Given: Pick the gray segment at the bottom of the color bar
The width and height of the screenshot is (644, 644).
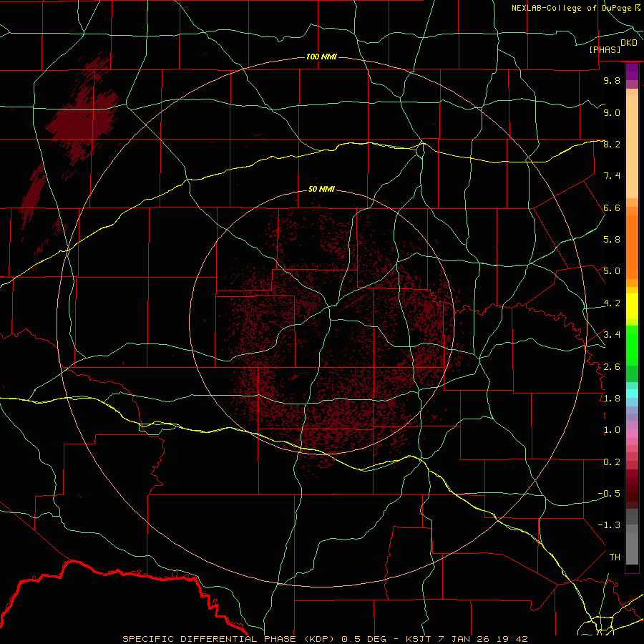Looking at the screenshot, I should pyautogui.click(x=632, y=548).
